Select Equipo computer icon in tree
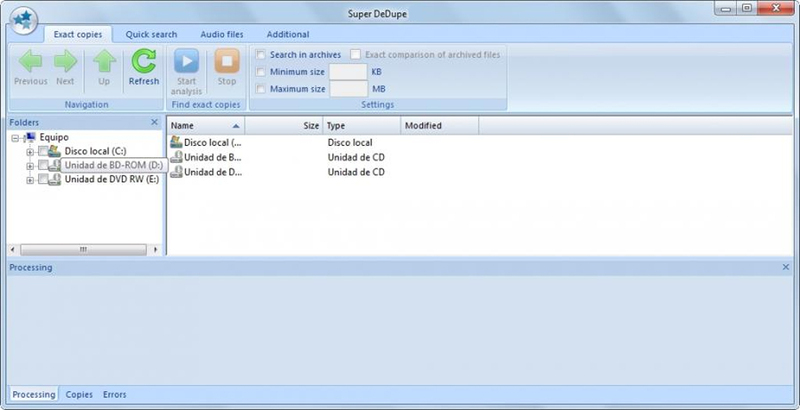Image resolution: width=800 pixels, height=410 pixels. [x=31, y=137]
